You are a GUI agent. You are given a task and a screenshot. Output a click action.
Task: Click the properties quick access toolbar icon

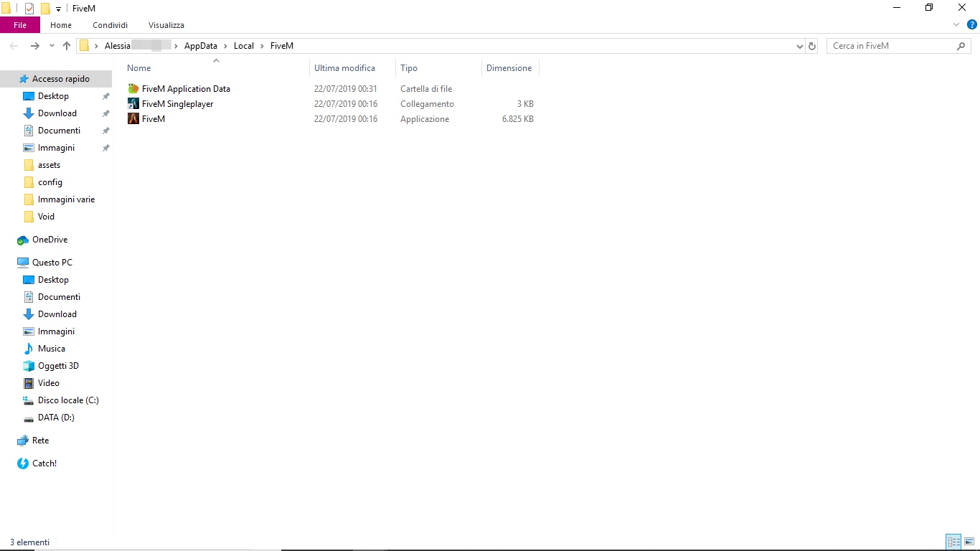click(x=29, y=9)
